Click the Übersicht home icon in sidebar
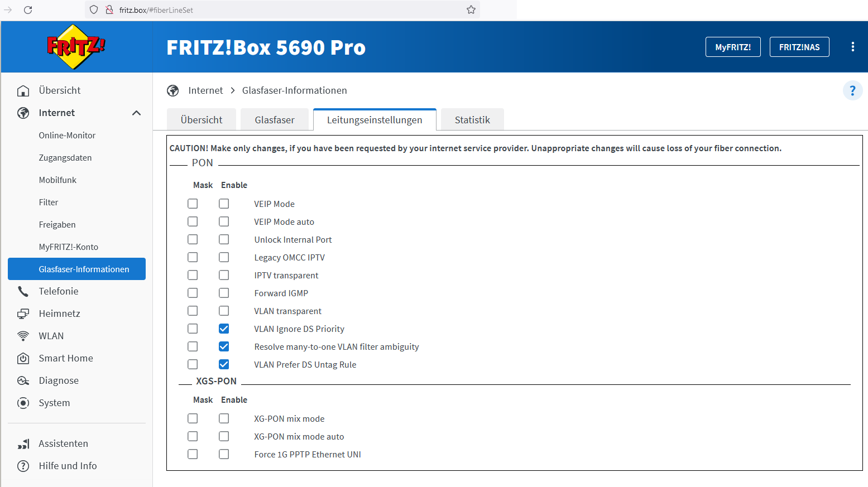Image resolution: width=868 pixels, height=487 pixels. (x=23, y=90)
